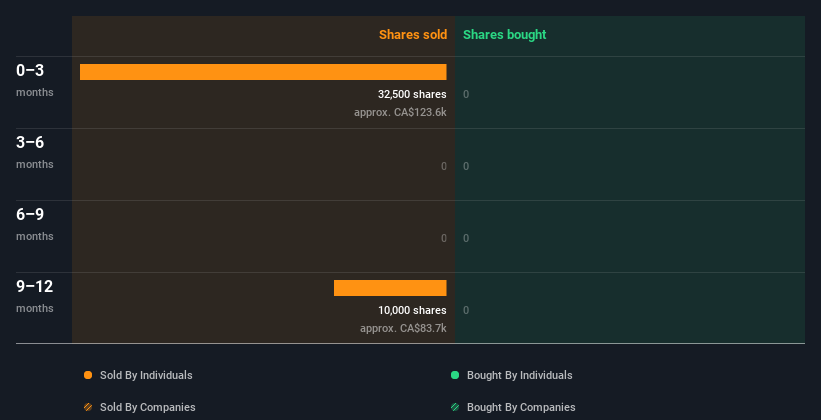Image resolution: width=821 pixels, height=420 pixels.
Task: Toggle the Sold By Companies legend label
Action: pyautogui.click(x=147, y=407)
